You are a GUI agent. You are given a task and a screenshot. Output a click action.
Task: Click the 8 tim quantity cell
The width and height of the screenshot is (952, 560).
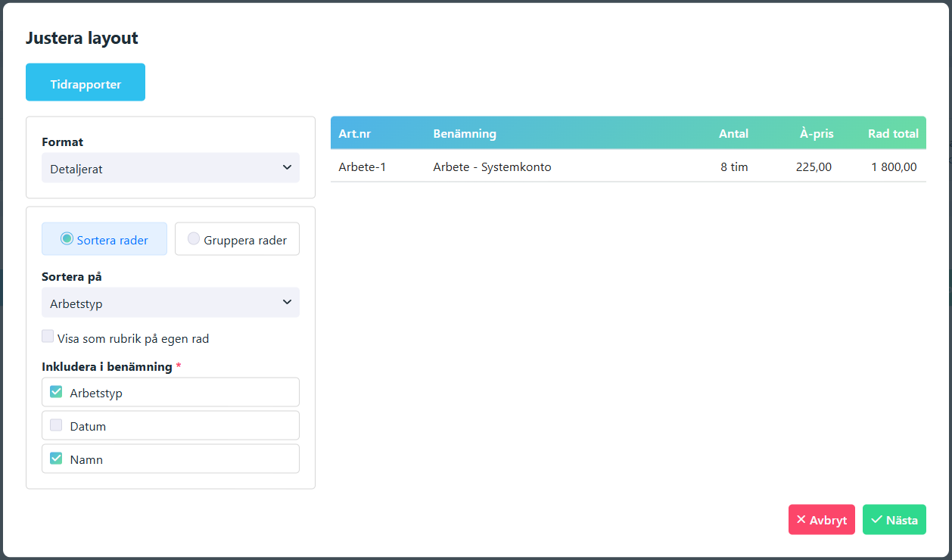pos(734,166)
